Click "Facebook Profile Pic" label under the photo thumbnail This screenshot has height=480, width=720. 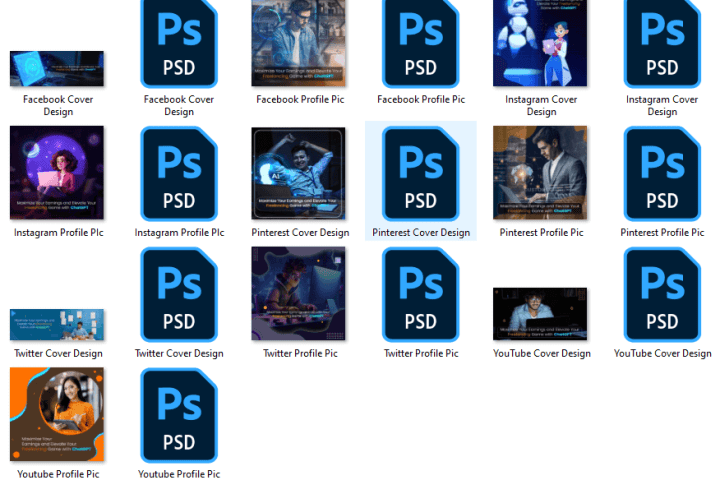coord(300,99)
